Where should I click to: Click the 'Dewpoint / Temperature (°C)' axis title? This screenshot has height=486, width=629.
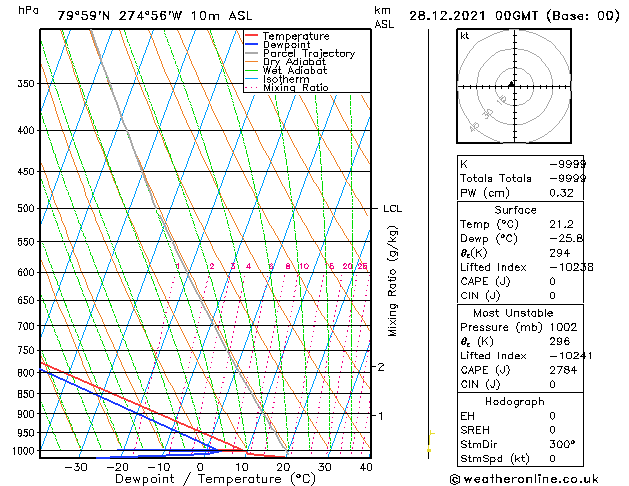point(215,479)
